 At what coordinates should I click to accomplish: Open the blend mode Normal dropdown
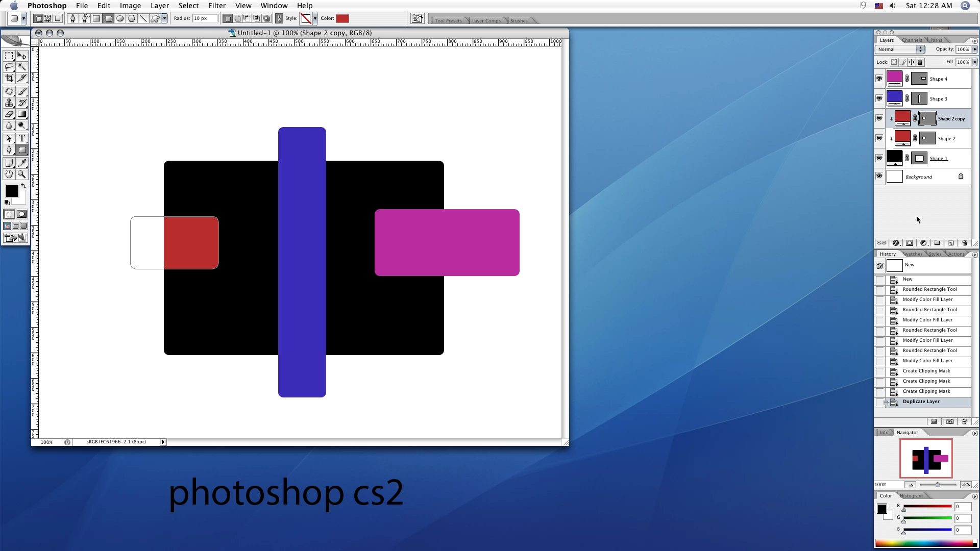(900, 49)
